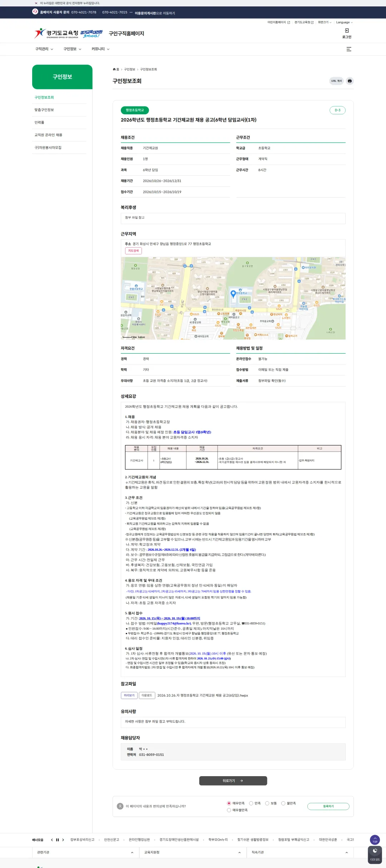Screen dimensions: 386x868
Task: Toggle dark mode button
Action: pos(375,854)
